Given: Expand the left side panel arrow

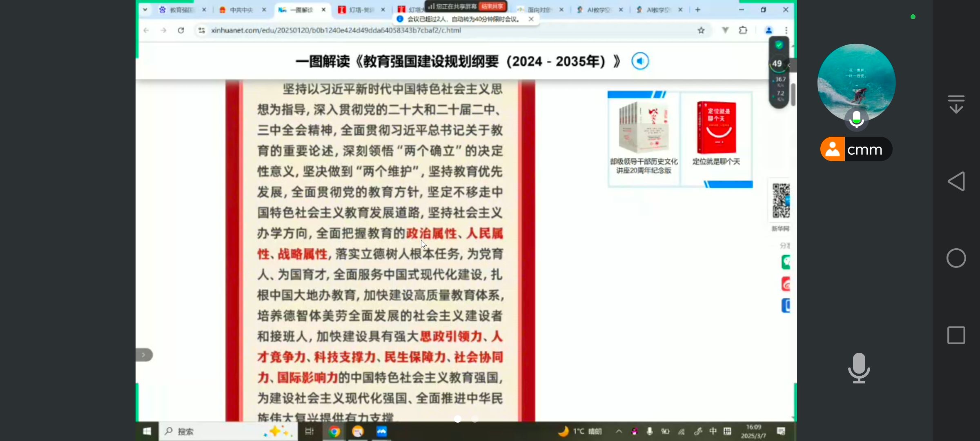Looking at the screenshot, I should 144,355.
